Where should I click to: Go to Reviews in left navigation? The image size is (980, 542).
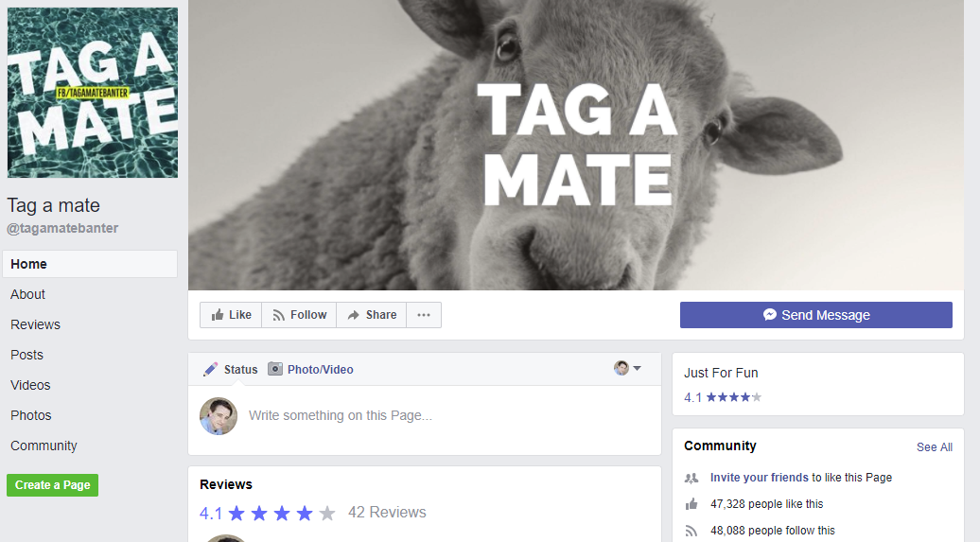pos(35,324)
